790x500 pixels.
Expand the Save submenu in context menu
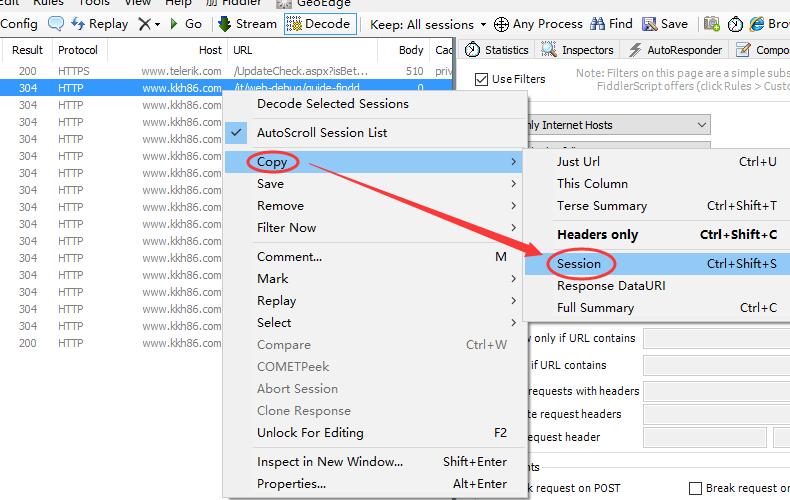pyautogui.click(x=375, y=184)
